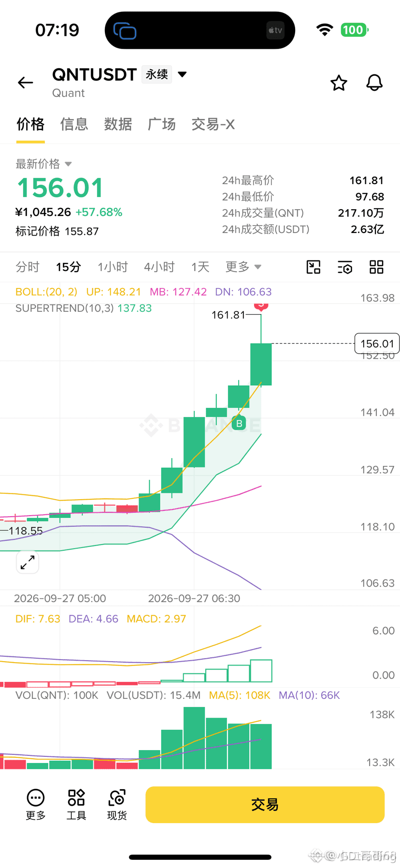The height and width of the screenshot is (868, 400).
Task: Select the 1小时 interval
Action: 113,267
